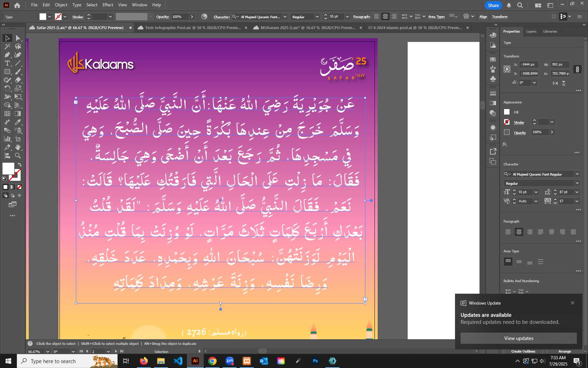This screenshot has height=368, width=588.
Task: Switch to the Layers panel tab
Action: click(x=531, y=32)
